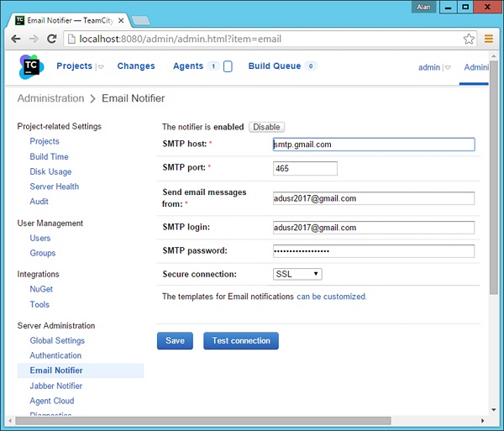Screen dimensions: 504x431
Task: Click the agents status box icon
Action: click(x=228, y=66)
